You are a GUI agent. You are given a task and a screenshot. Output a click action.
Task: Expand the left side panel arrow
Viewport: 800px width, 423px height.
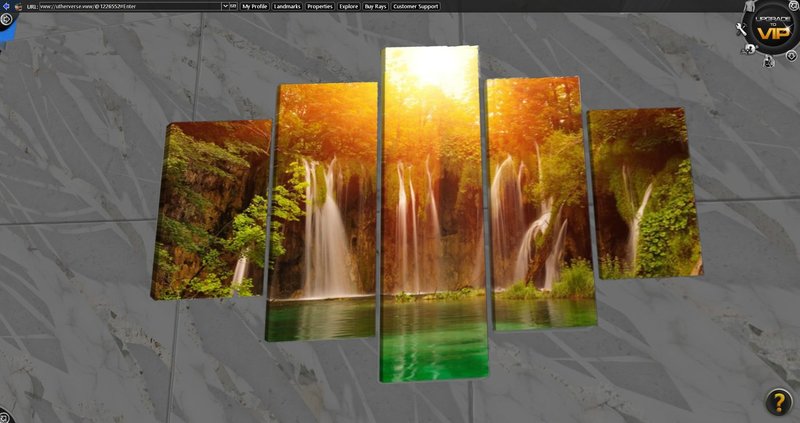5,19
